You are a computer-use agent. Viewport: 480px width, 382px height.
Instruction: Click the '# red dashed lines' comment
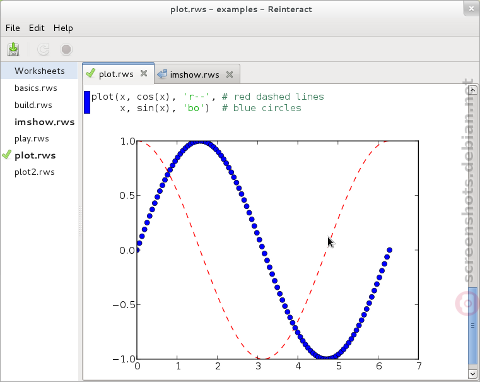coord(273,97)
